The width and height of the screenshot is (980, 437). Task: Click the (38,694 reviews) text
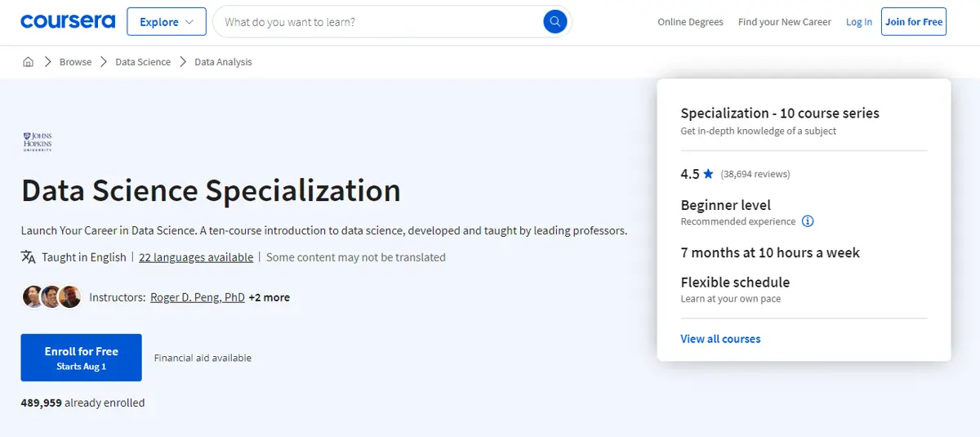(755, 174)
